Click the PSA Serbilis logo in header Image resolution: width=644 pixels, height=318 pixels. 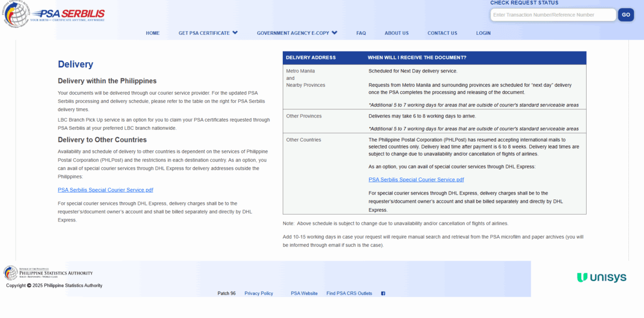(68, 14)
